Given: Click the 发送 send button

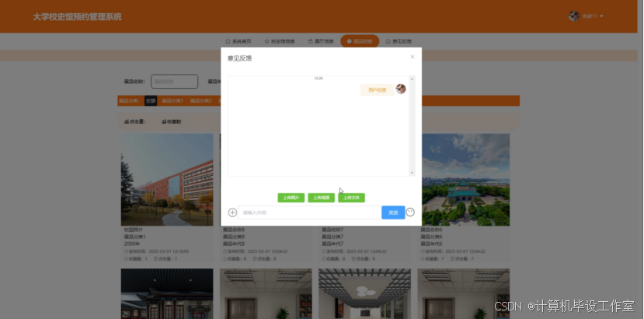Looking at the screenshot, I should [x=393, y=212].
